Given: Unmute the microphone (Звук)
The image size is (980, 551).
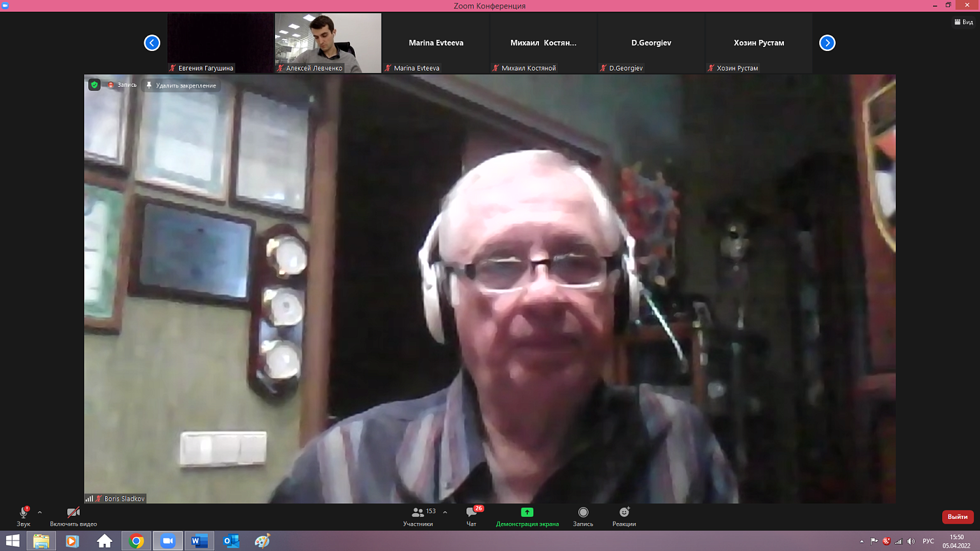Looking at the screenshot, I should coord(24,513).
